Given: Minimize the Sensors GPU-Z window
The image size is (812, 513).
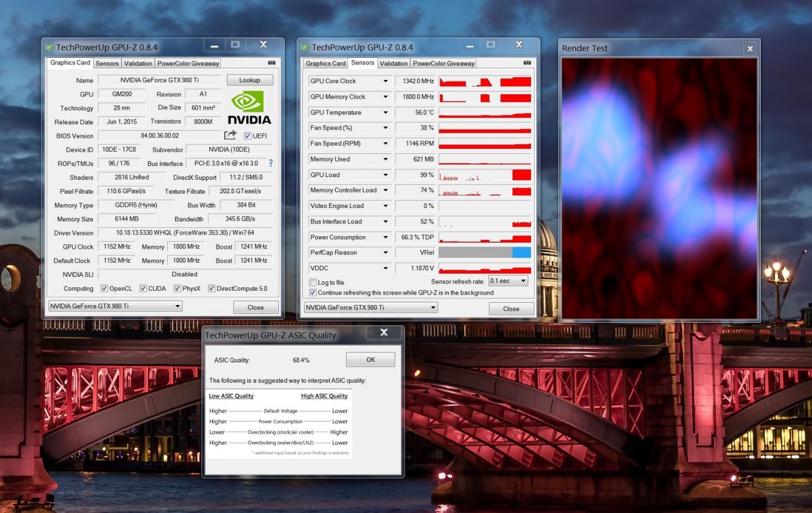Looking at the screenshot, I should point(470,45).
